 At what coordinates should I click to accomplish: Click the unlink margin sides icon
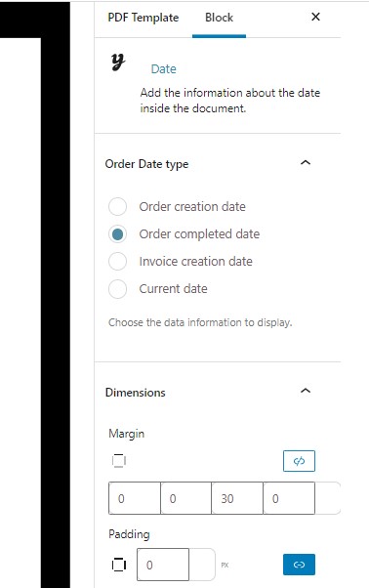point(299,461)
